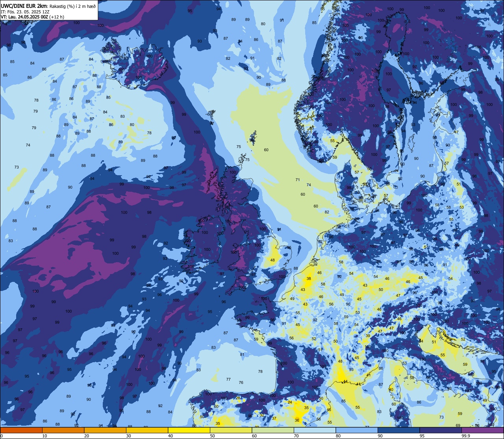Click the legend scale label "99.9"

coord(466,435)
